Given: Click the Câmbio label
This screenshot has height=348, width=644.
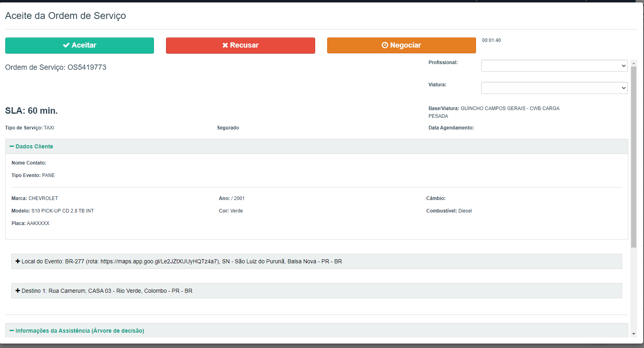Looking at the screenshot, I should pyautogui.click(x=436, y=198).
